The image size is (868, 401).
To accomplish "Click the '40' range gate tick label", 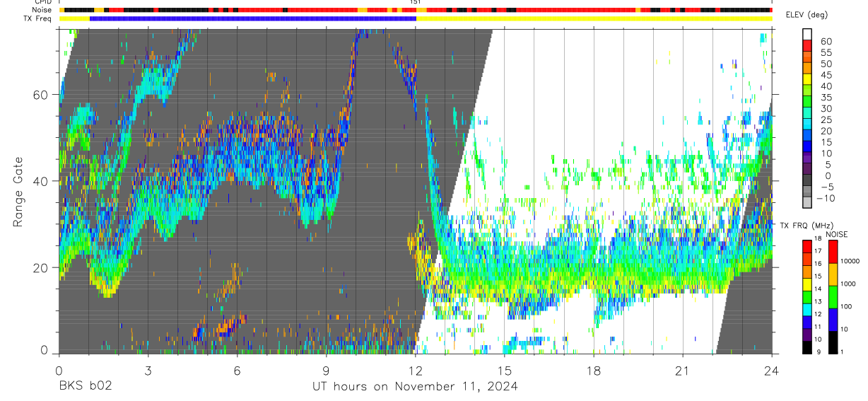I will [x=40, y=181].
